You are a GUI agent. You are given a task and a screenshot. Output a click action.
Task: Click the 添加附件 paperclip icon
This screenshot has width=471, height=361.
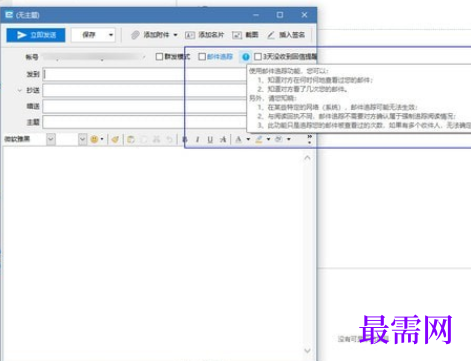pos(135,35)
